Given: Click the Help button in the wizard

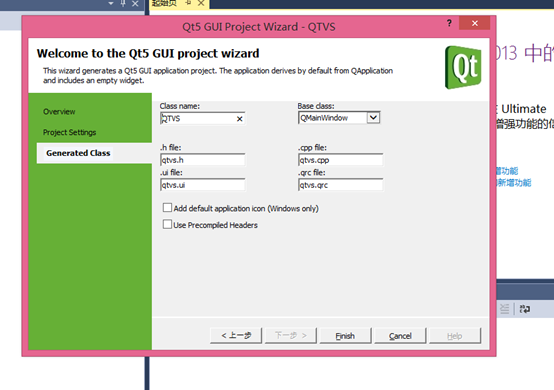Looking at the screenshot, I should tap(455, 336).
